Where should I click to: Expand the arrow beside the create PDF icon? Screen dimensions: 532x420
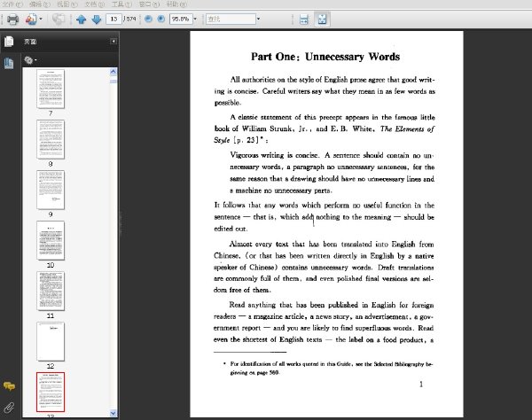point(41,19)
